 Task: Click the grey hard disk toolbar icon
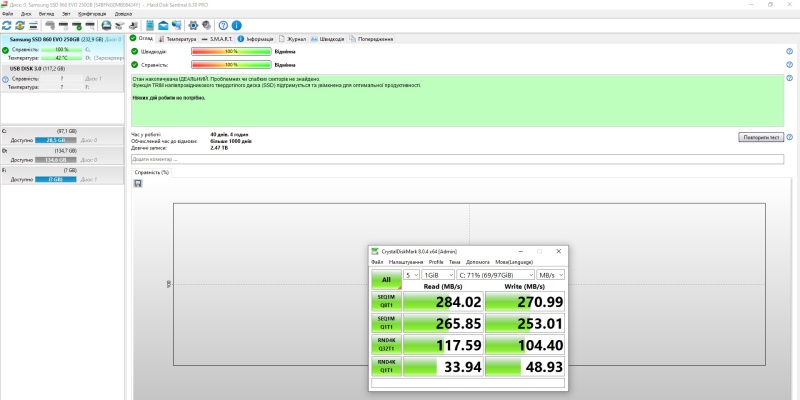[x=50, y=26]
